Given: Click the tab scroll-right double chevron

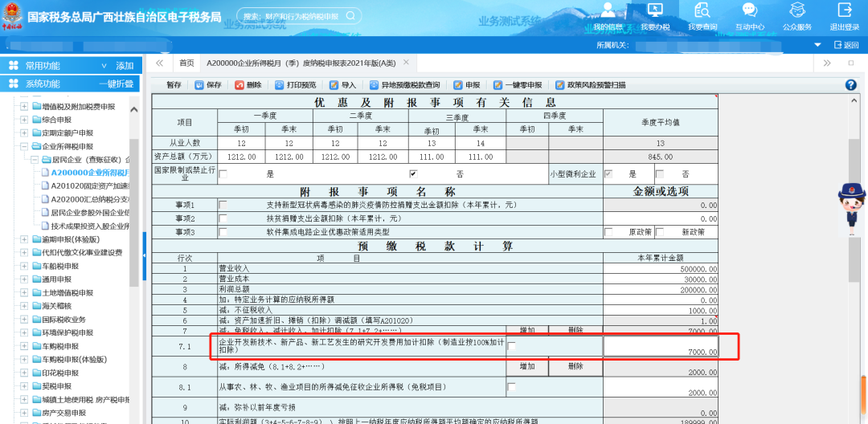Looking at the screenshot, I should coord(826,63).
